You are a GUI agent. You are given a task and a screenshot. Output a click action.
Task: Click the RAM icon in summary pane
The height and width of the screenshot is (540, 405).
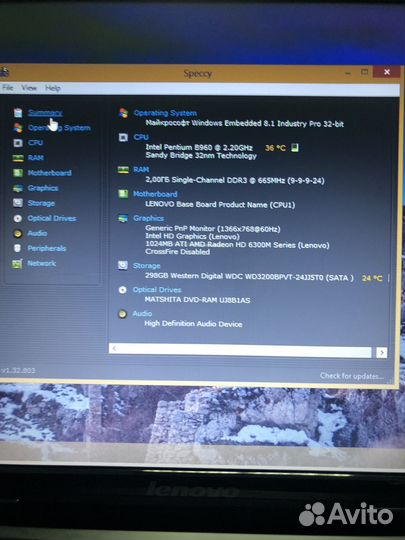123,170
